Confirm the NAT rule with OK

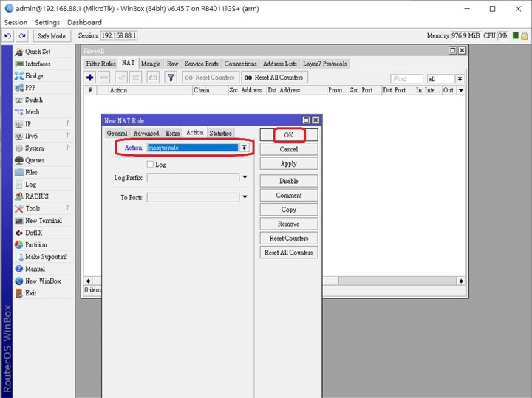click(289, 135)
